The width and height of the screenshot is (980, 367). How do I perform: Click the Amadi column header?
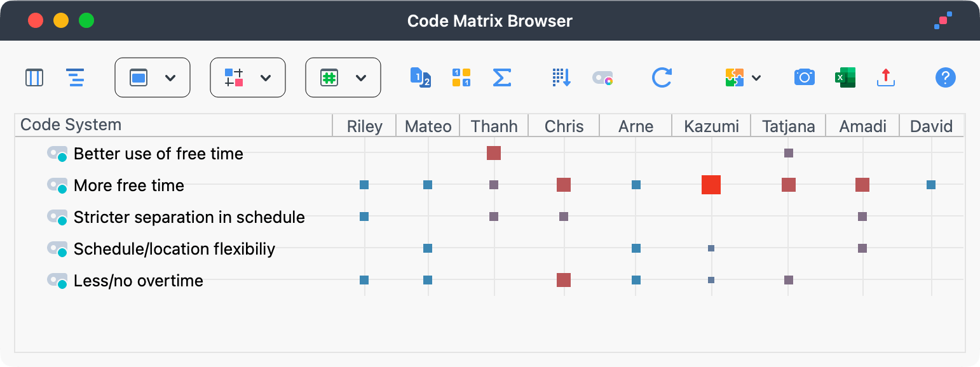tap(862, 126)
